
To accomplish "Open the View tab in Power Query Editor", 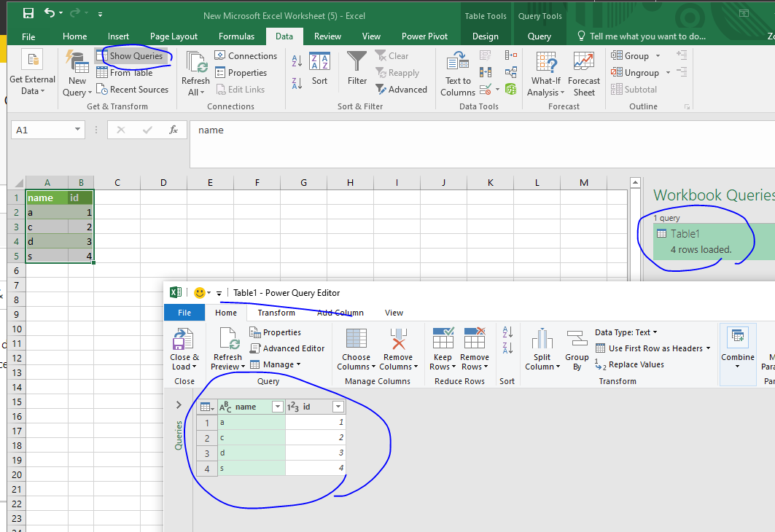I will [394, 313].
